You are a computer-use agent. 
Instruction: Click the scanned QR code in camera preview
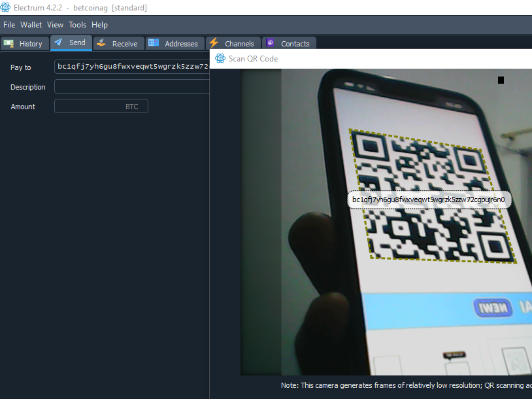[433, 196]
